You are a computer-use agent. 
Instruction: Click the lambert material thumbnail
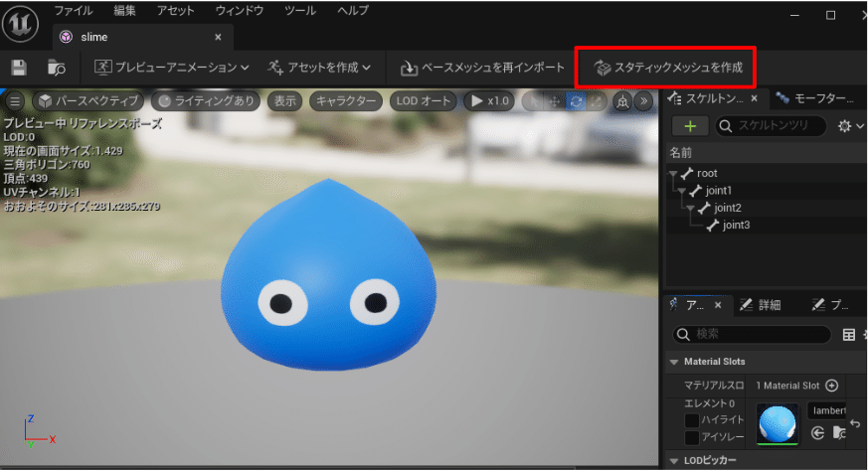click(778, 424)
